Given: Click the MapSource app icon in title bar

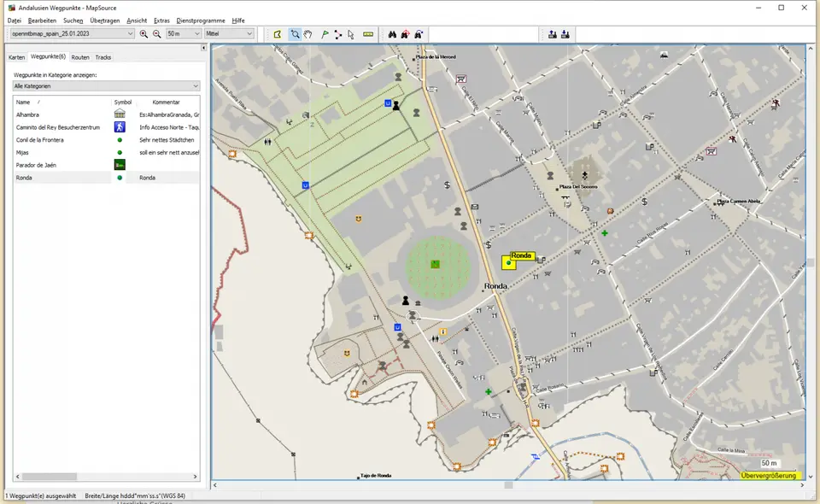Looking at the screenshot, I should click(11, 8).
